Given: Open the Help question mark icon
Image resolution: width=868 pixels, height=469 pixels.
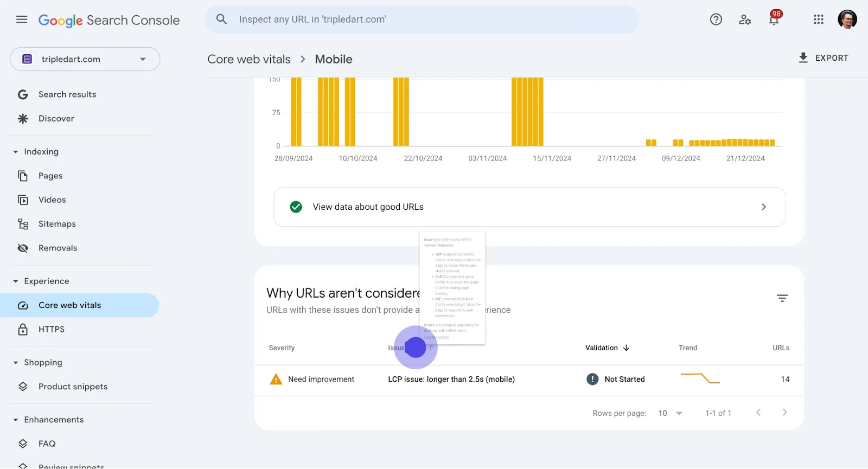Looking at the screenshot, I should (716, 20).
